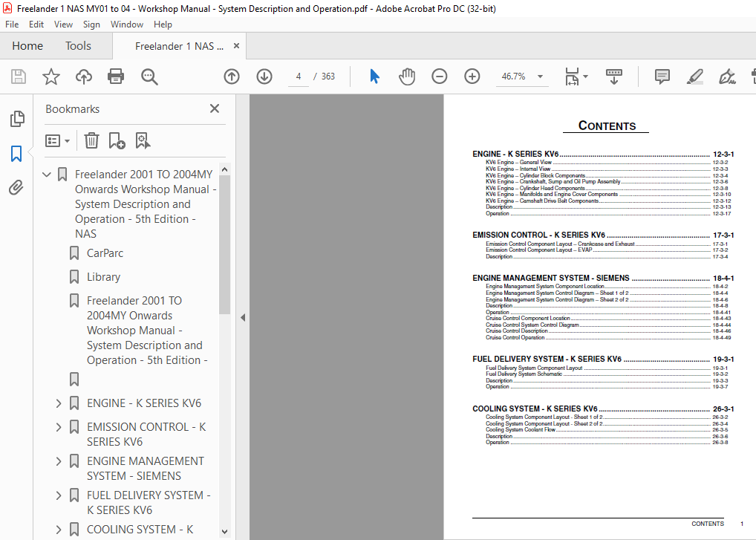Viewport: 756px width, 540px height.
Task: Select ENGINE - K SERIES KV6 bookmark
Action: tap(143, 403)
